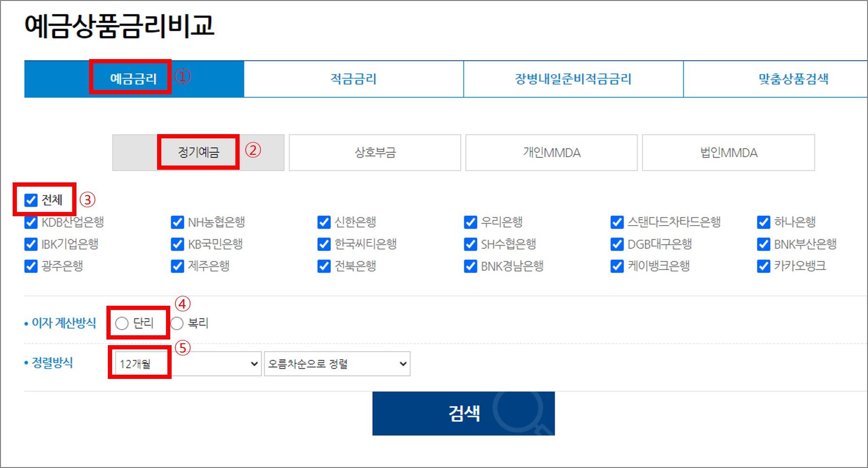Viewport: 868px width, 468px height.
Task: Uncheck the 케이뱅크은행 checkbox
Action: click(617, 266)
